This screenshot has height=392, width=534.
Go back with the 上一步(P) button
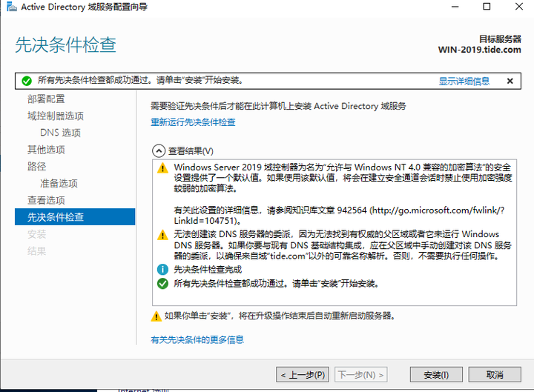point(303,375)
